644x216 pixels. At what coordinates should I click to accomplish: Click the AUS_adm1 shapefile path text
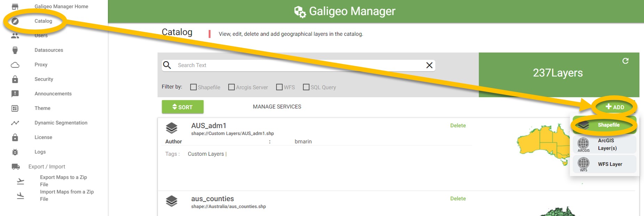coord(233,134)
